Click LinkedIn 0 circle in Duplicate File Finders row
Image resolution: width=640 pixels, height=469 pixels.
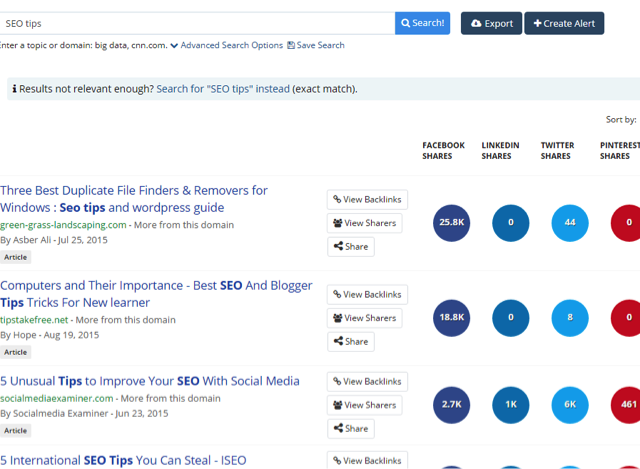(x=511, y=223)
